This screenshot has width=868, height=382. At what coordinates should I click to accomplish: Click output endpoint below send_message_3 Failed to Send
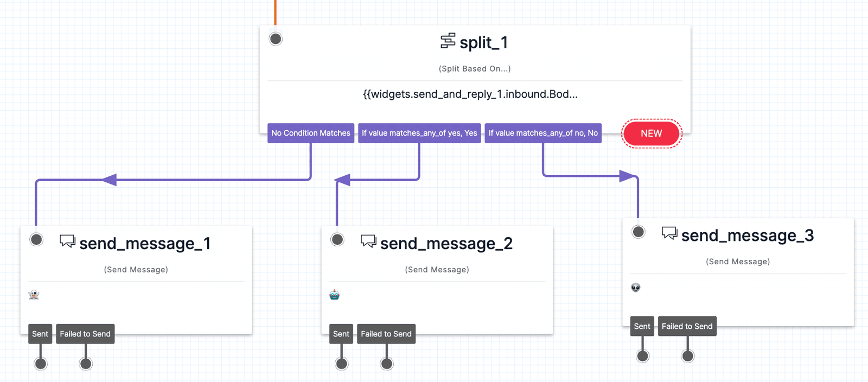(x=688, y=356)
